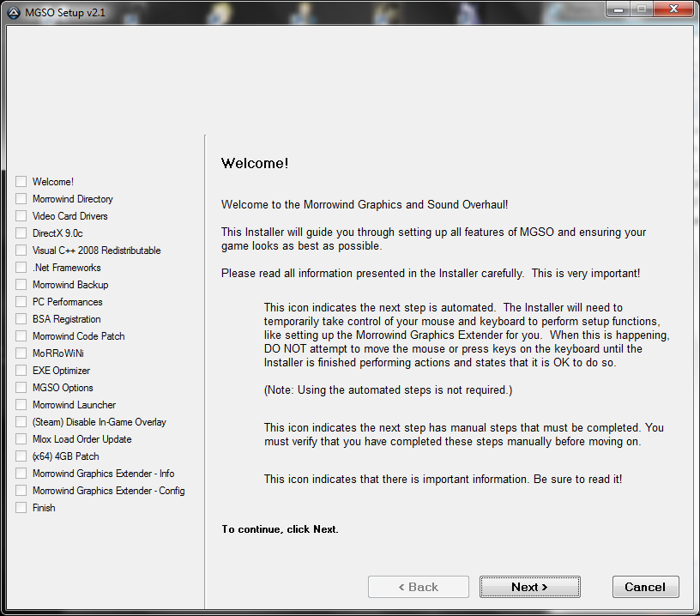Toggle the MoRRoWiNi checkbox
Viewport: 700px width, 616px height.
point(21,353)
